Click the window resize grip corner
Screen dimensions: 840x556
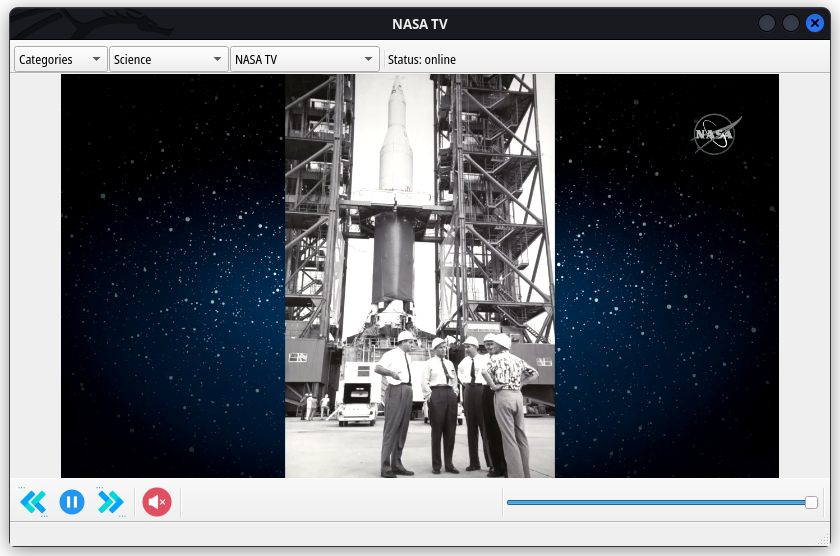click(824, 540)
